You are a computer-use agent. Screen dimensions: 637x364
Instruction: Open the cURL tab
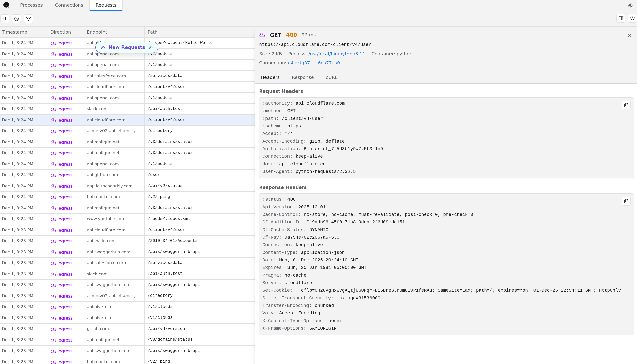tap(331, 77)
